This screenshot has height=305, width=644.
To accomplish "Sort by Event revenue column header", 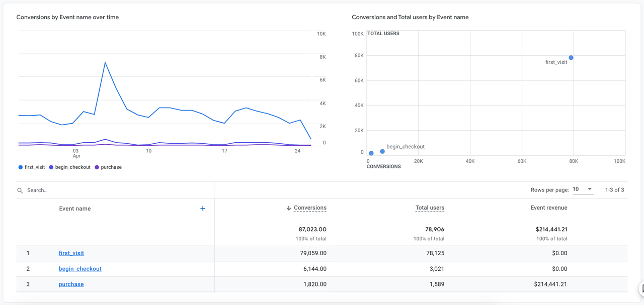I will [549, 208].
